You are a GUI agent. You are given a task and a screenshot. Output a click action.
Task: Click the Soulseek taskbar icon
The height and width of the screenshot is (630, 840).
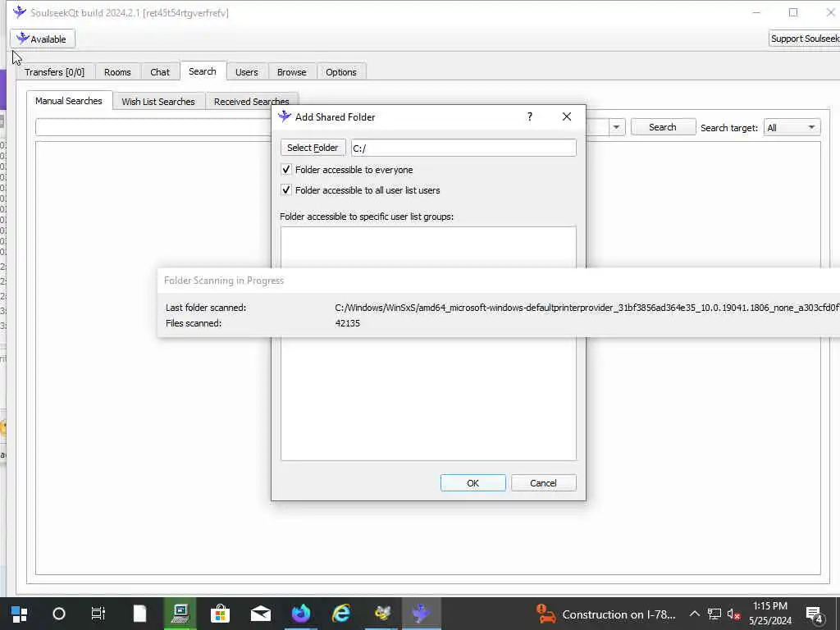(422, 614)
